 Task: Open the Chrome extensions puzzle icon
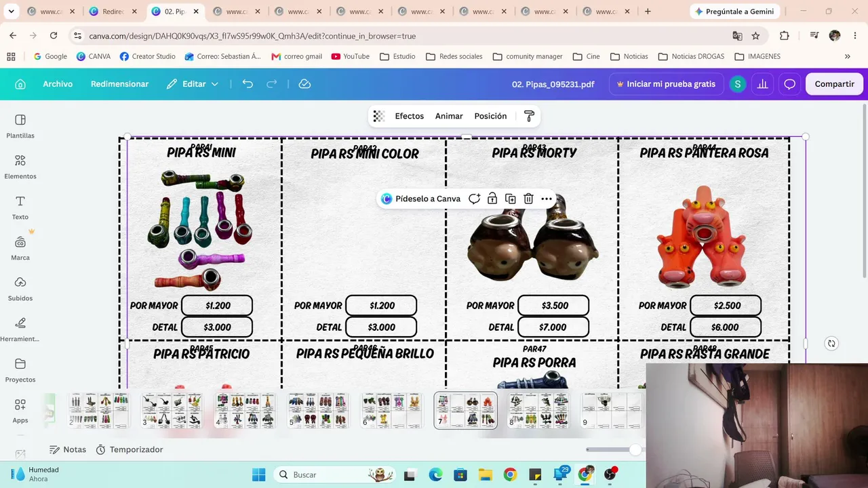pyautogui.click(x=785, y=36)
